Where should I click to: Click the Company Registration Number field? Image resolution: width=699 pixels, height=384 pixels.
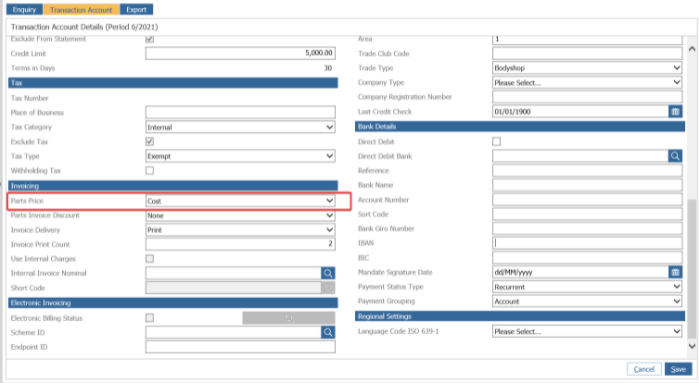(x=587, y=97)
